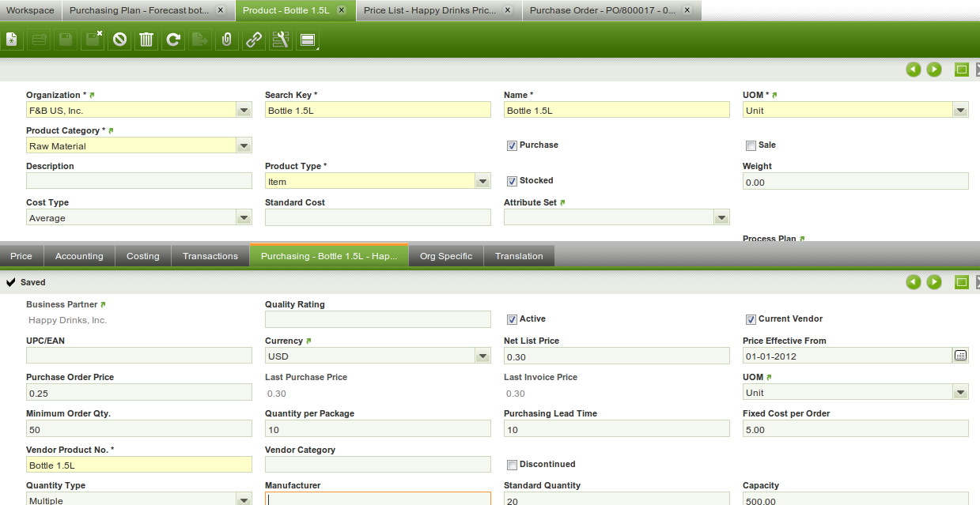
Task: Delete record using the trash icon
Action: click(146, 40)
